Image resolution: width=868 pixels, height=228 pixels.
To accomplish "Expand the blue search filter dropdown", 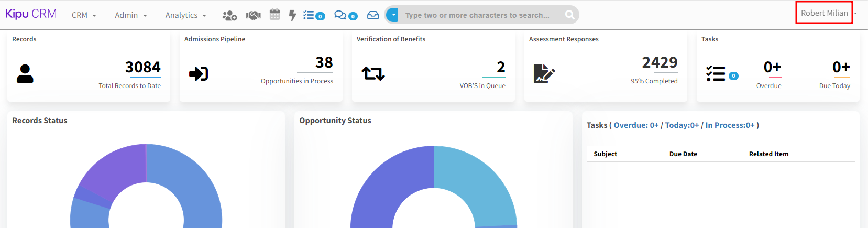I will click(x=393, y=15).
